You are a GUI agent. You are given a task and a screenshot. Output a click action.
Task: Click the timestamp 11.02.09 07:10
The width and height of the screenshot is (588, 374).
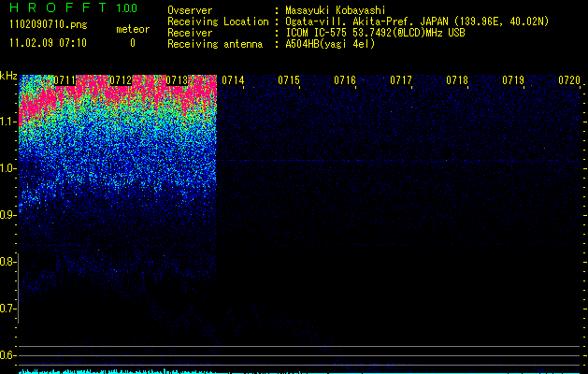click(x=48, y=43)
